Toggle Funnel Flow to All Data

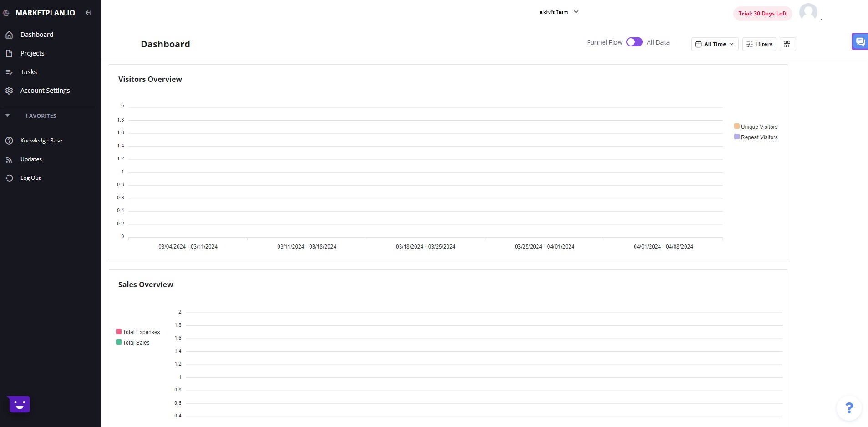coord(634,42)
